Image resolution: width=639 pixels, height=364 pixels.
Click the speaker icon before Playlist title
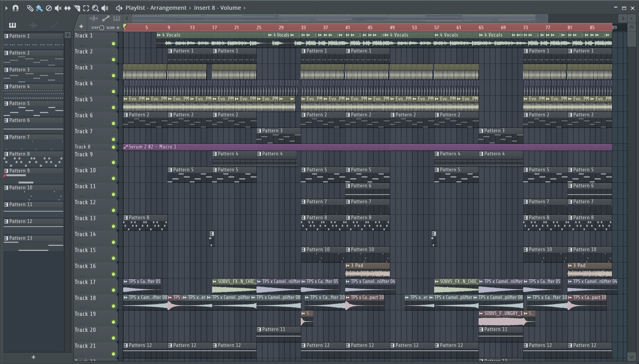[x=119, y=8]
